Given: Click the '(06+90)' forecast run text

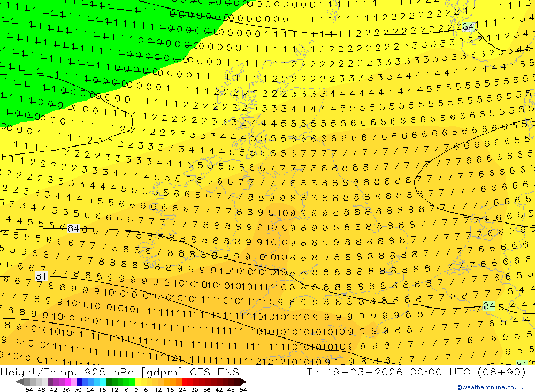Looking at the screenshot, I should click(x=502, y=372).
